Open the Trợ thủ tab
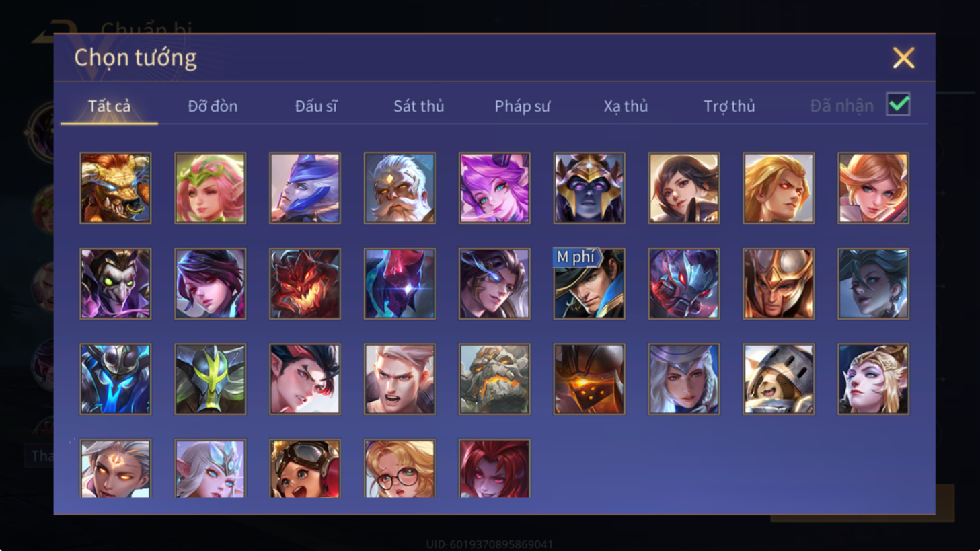The height and width of the screenshot is (551, 980). click(729, 106)
